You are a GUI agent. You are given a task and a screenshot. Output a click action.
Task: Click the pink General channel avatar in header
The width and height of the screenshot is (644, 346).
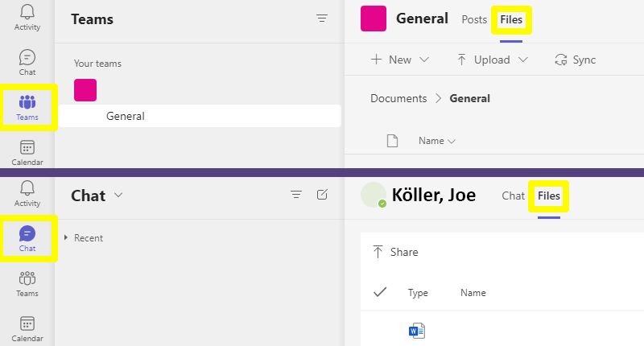(x=374, y=19)
